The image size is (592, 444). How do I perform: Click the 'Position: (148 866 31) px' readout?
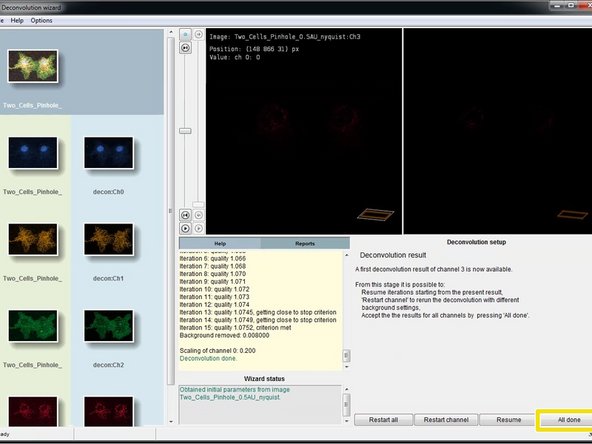[x=254, y=49]
